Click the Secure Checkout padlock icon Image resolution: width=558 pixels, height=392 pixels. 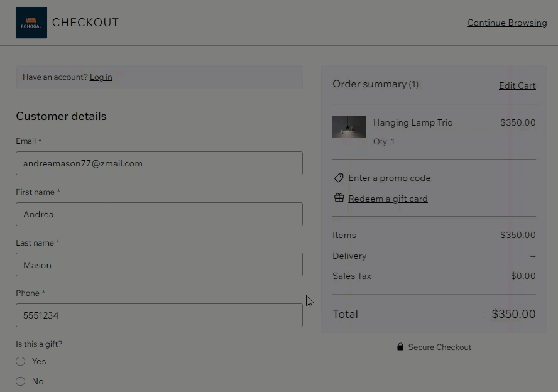click(x=400, y=347)
